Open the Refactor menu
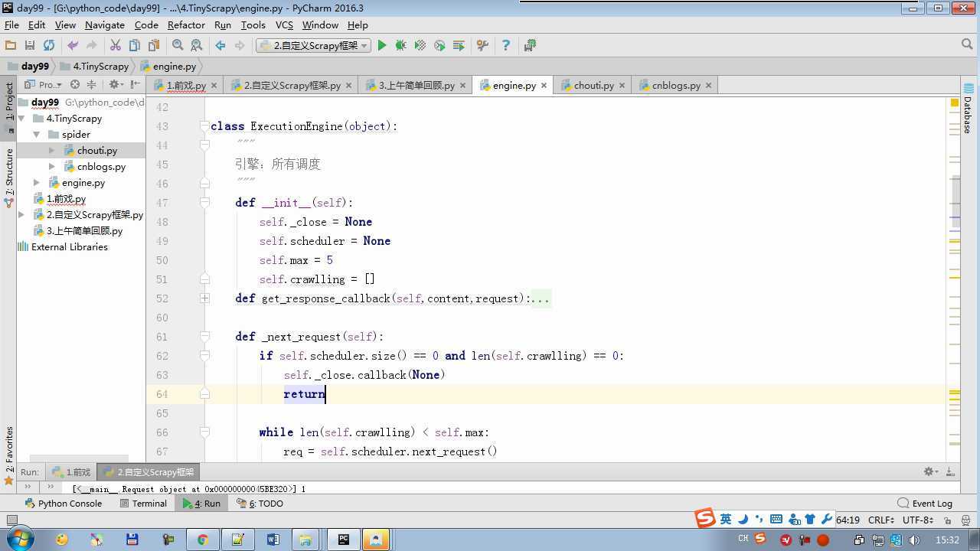 point(186,24)
